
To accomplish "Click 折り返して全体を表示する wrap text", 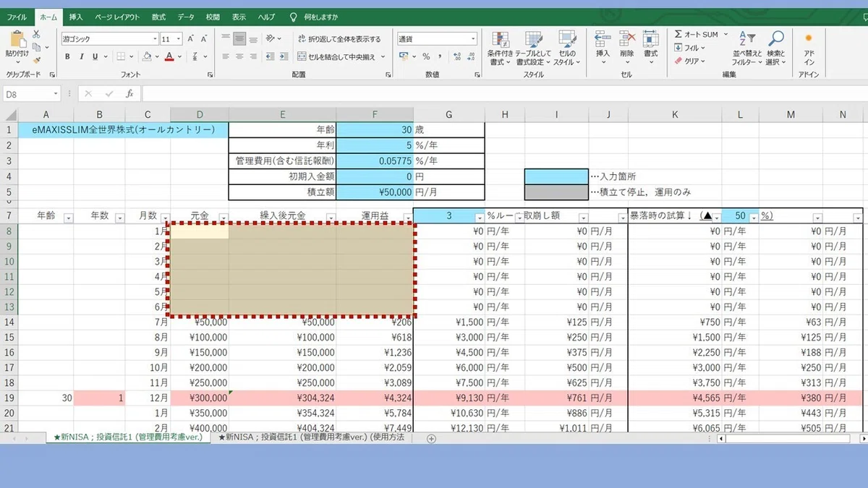I will [x=339, y=39].
